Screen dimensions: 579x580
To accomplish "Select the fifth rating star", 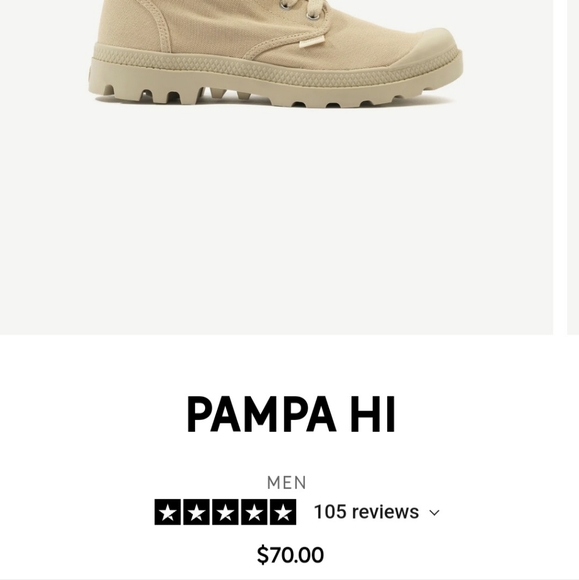I will click(x=283, y=512).
